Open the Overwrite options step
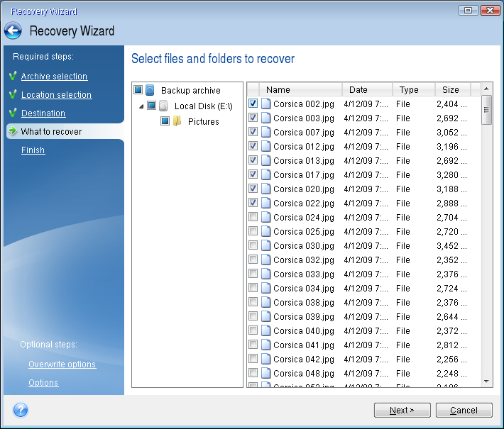Screen dimensions: 504x429 [x=62, y=364]
